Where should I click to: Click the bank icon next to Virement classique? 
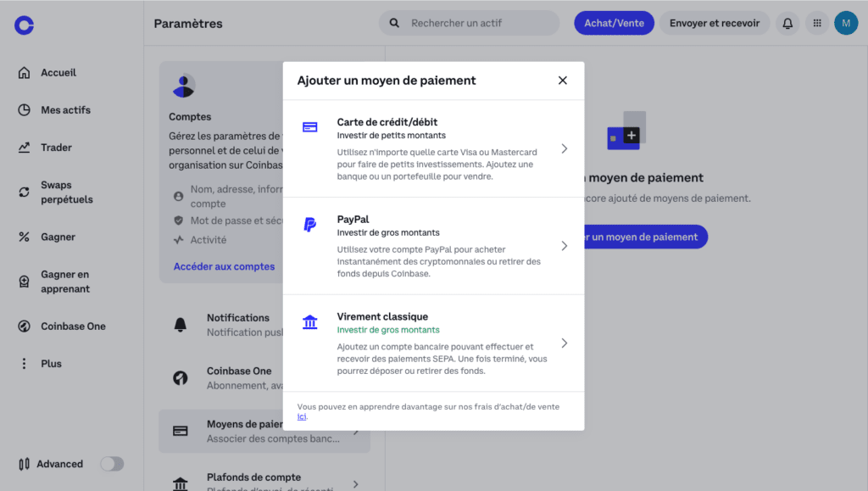(309, 321)
